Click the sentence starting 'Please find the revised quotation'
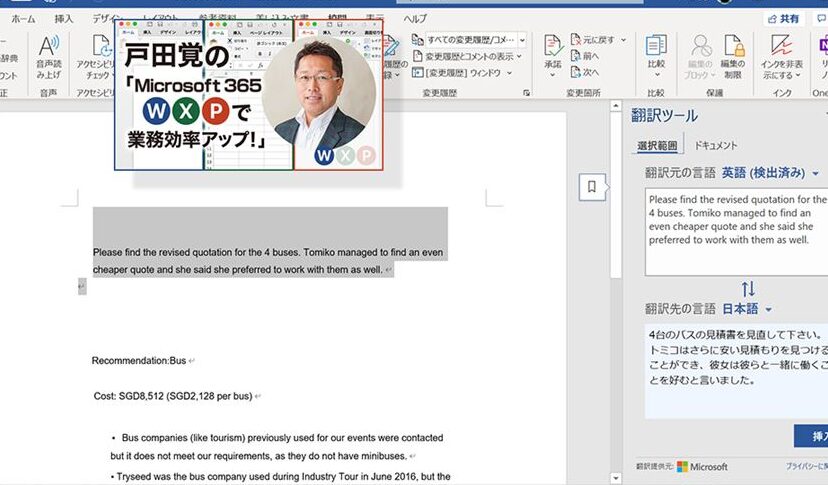The width and height of the screenshot is (828, 485). tap(268, 261)
